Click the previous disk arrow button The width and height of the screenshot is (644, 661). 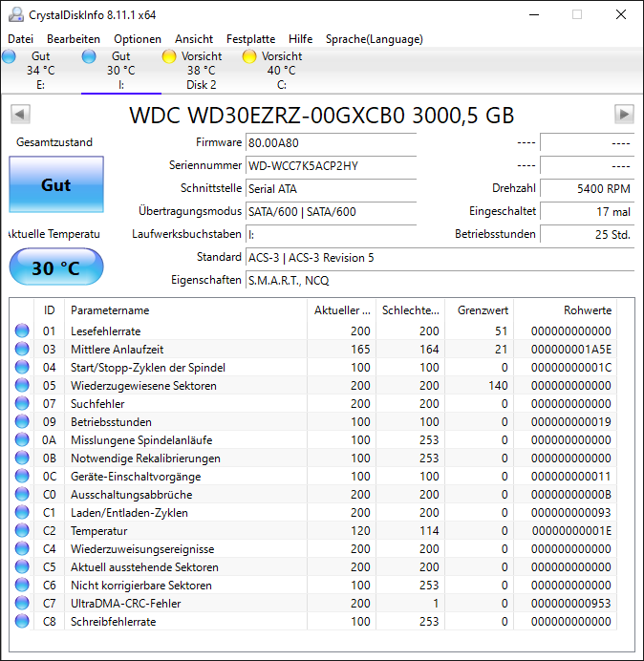pyautogui.click(x=20, y=115)
